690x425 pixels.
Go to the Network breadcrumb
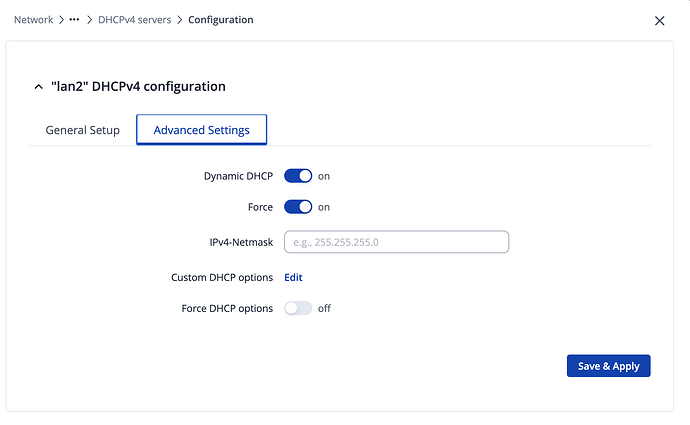coord(33,20)
